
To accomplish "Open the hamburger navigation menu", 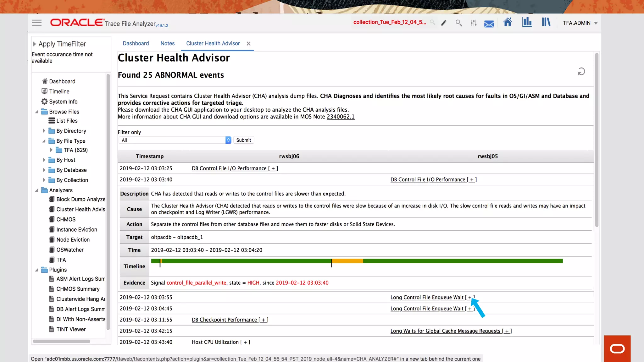I will (x=36, y=23).
